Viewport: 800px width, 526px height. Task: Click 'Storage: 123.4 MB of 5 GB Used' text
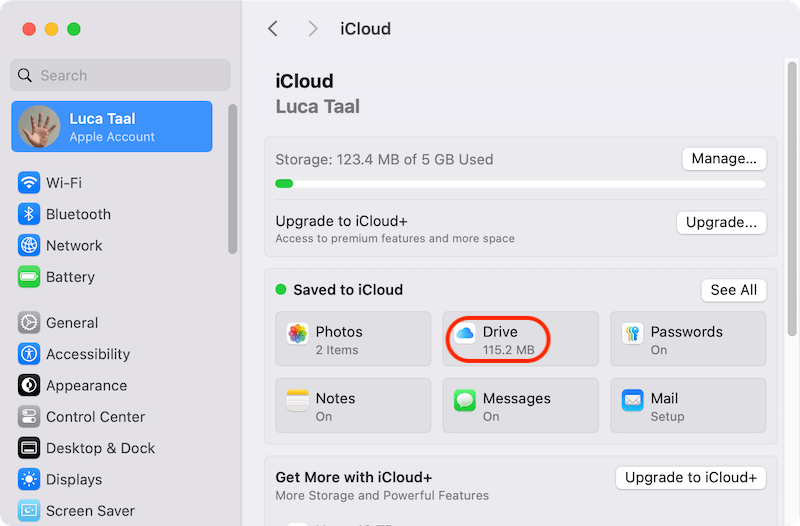384,159
